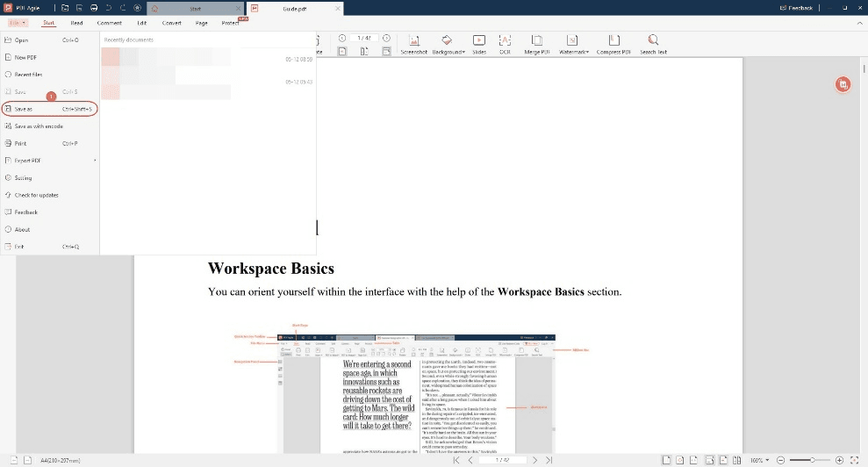Open the Merge PDF tool
This screenshot has width=868, height=467.
[536, 44]
